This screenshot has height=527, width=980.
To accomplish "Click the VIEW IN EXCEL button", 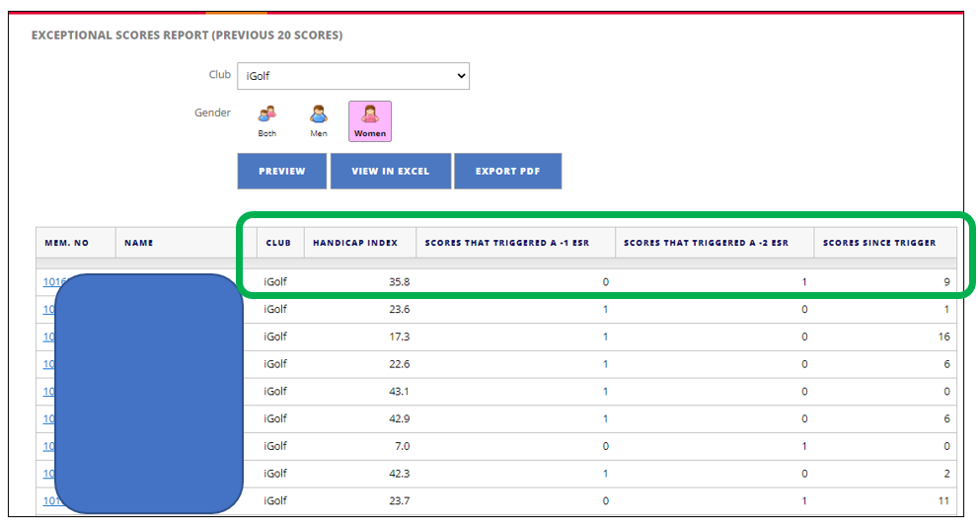I will 391,171.
